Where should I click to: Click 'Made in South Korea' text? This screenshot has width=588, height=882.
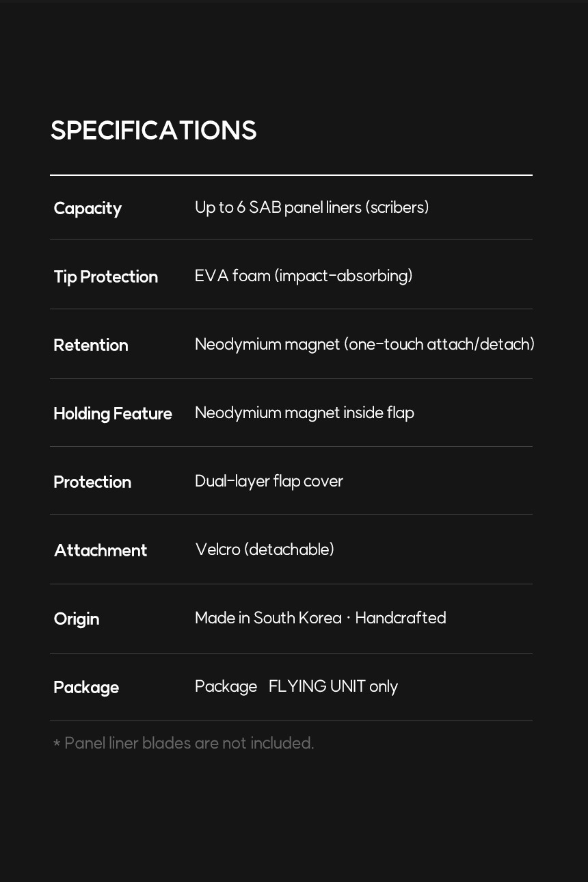click(268, 618)
